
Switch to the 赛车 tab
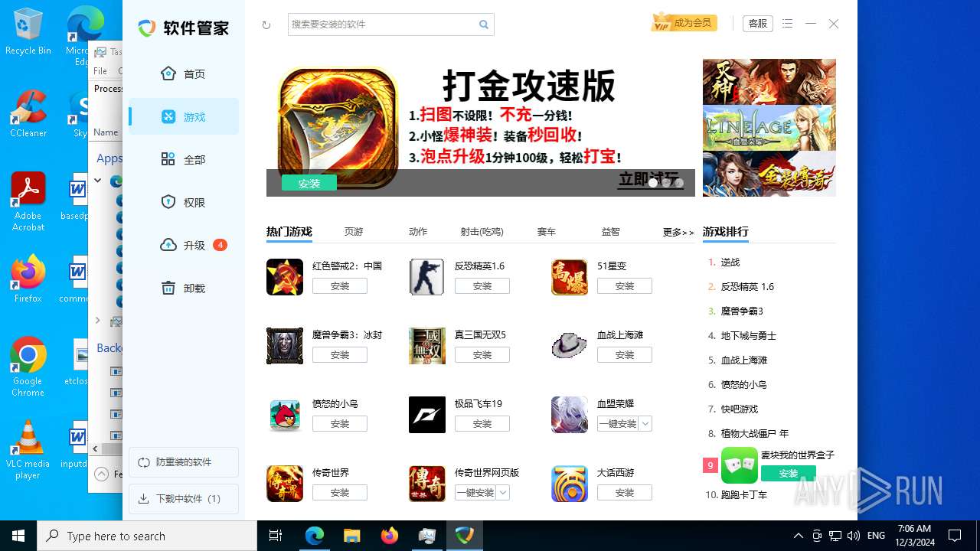coord(547,232)
